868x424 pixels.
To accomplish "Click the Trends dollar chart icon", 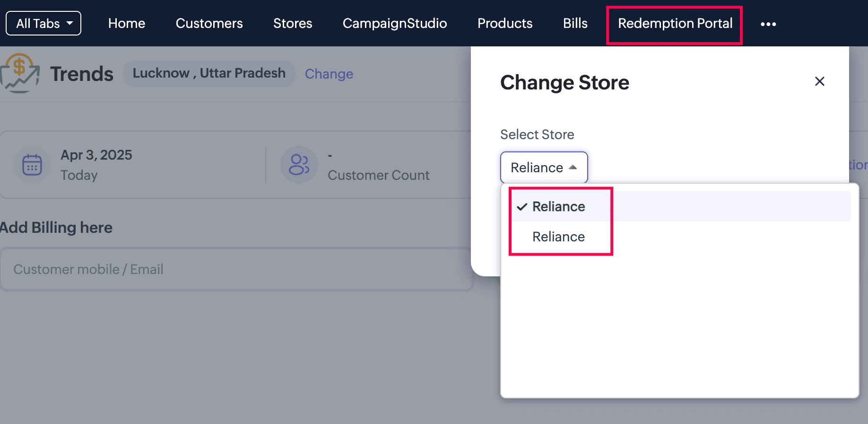I will pyautogui.click(x=20, y=73).
